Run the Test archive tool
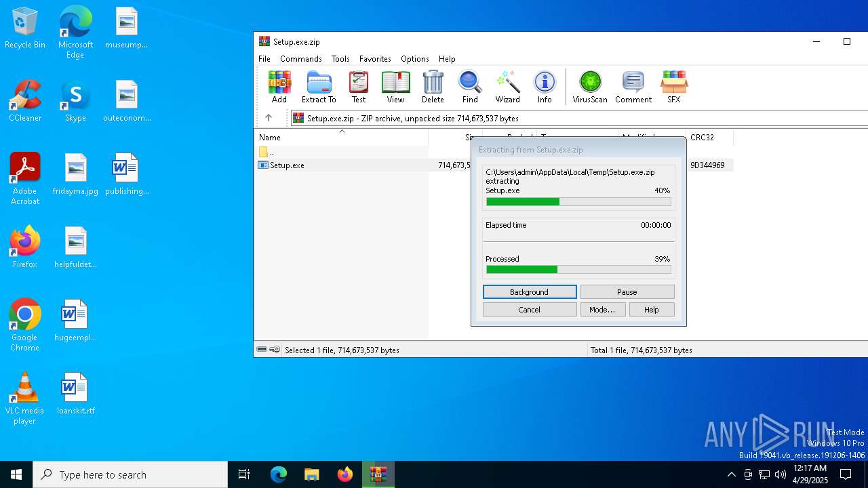 pyautogui.click(x=359, y=87)
